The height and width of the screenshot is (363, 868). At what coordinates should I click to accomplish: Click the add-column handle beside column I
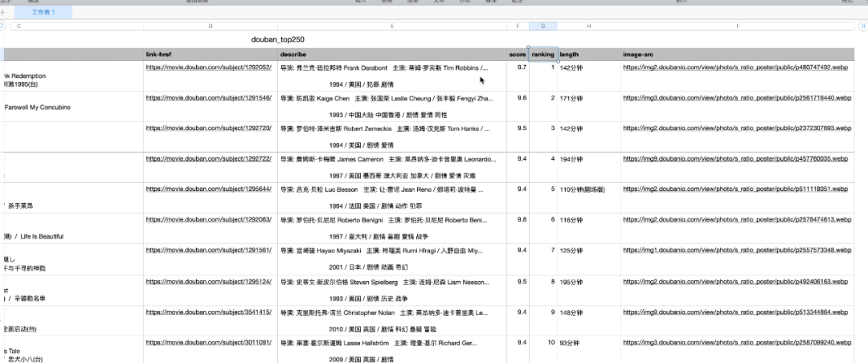click(863, 26)
